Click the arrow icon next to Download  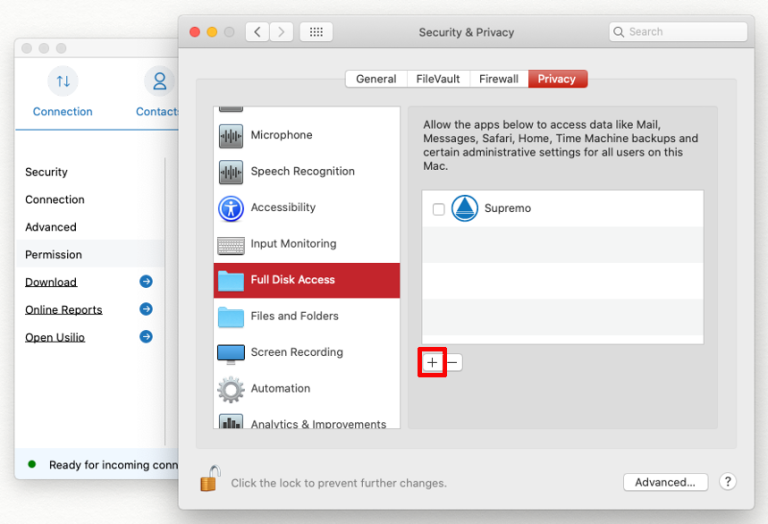coord(146,282)
